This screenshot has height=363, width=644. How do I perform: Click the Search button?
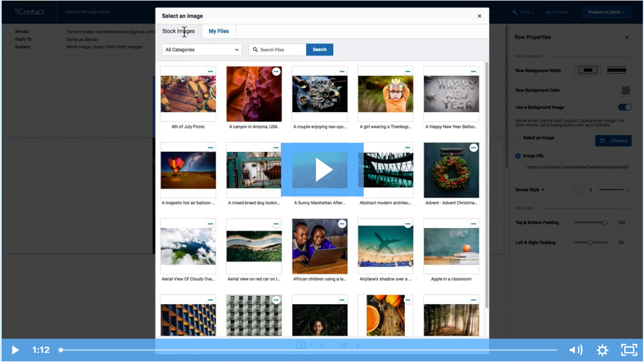[x=319, y=50]
